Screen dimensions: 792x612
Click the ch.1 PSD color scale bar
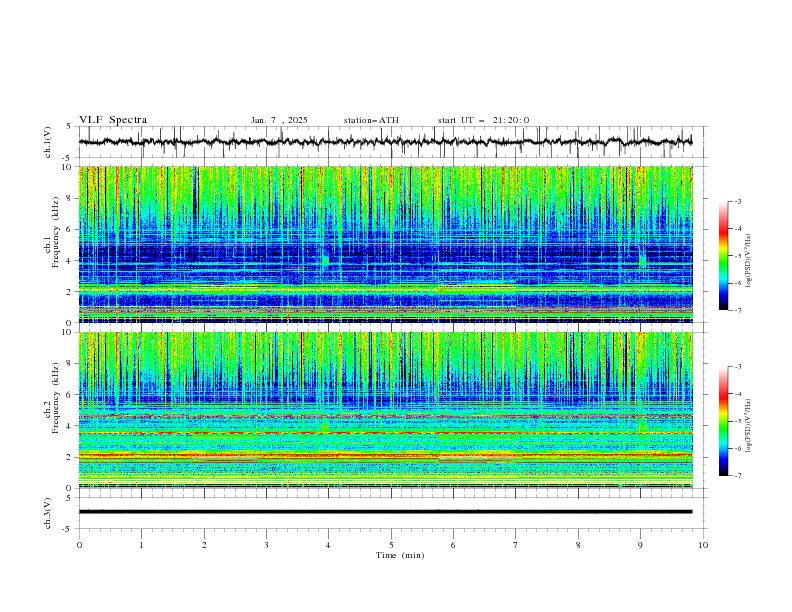(x=723, y=255)
